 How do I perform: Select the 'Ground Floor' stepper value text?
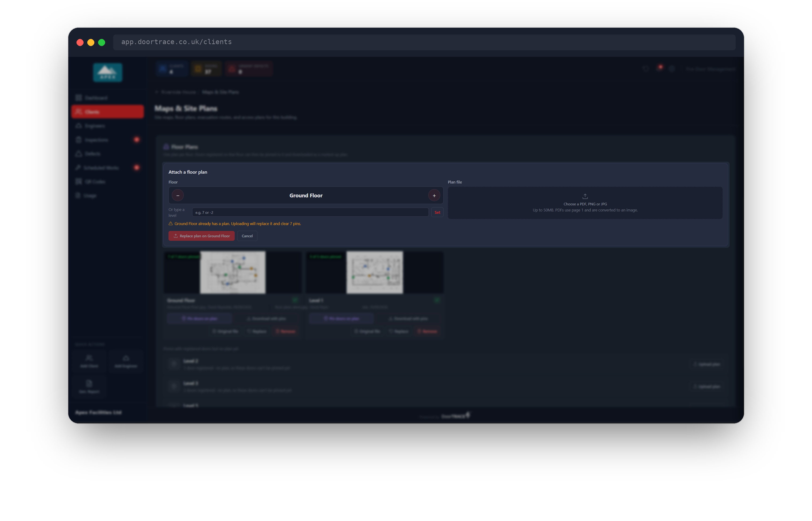[306, 195]
